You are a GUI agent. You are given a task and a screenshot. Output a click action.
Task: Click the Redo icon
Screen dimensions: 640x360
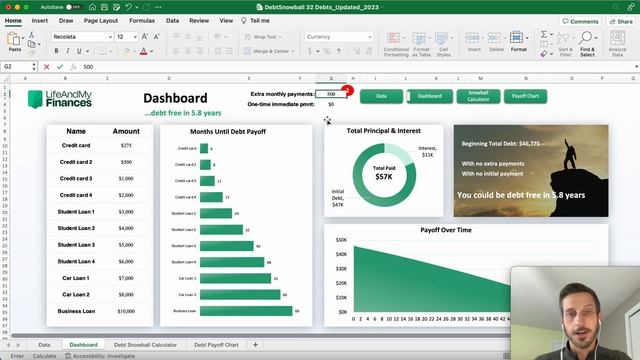pos(147,7)
